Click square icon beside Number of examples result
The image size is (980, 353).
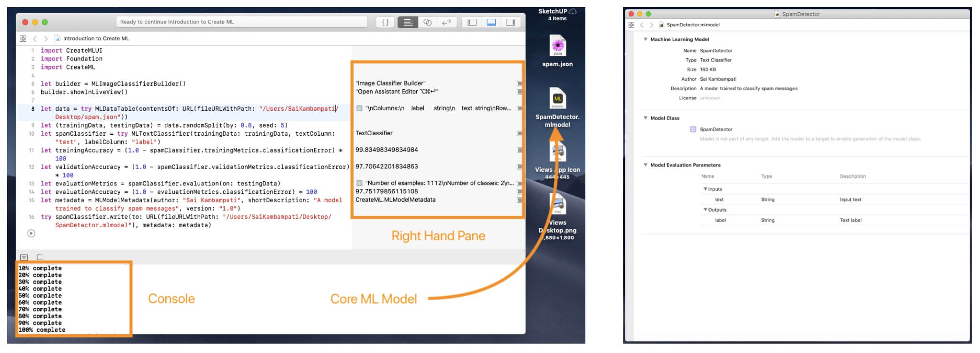[x=359, y=183]
